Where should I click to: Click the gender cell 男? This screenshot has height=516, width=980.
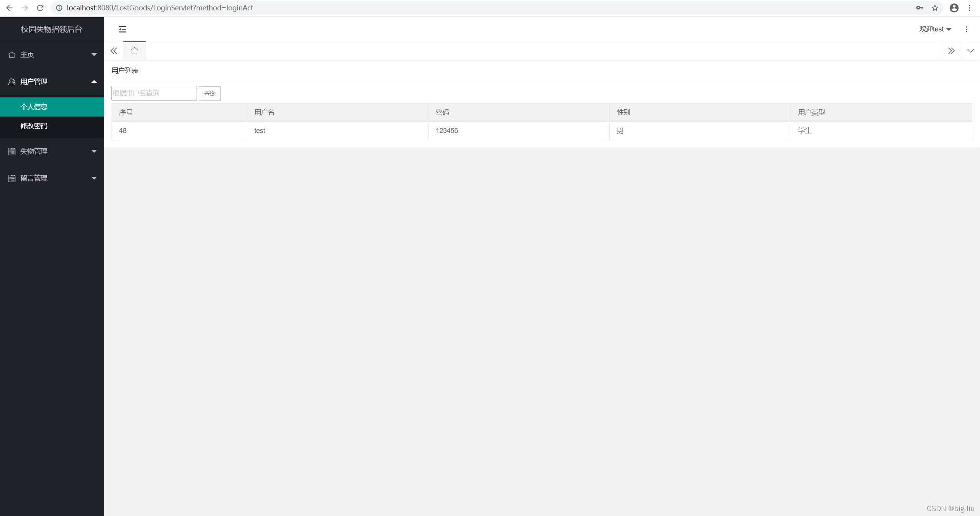[x=700, y=131]
